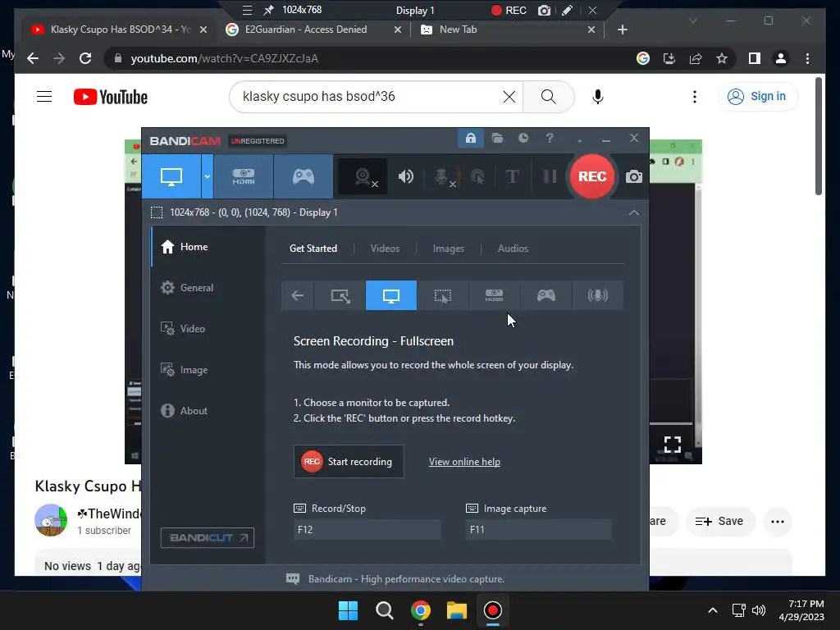Open General settings in Bandicam sidebar

coord(208,288)
